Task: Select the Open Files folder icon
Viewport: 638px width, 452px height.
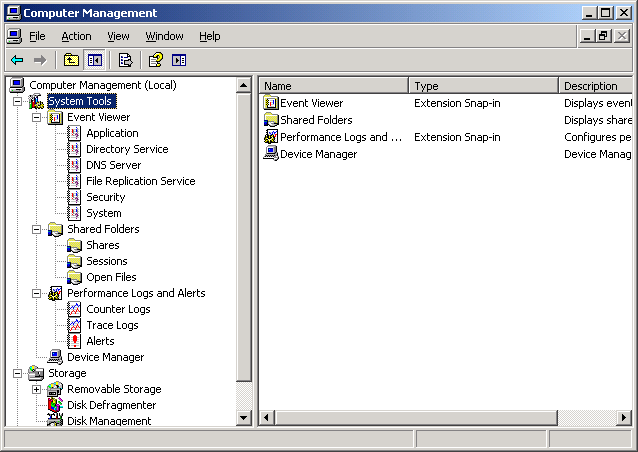Action: pos(74,277)
